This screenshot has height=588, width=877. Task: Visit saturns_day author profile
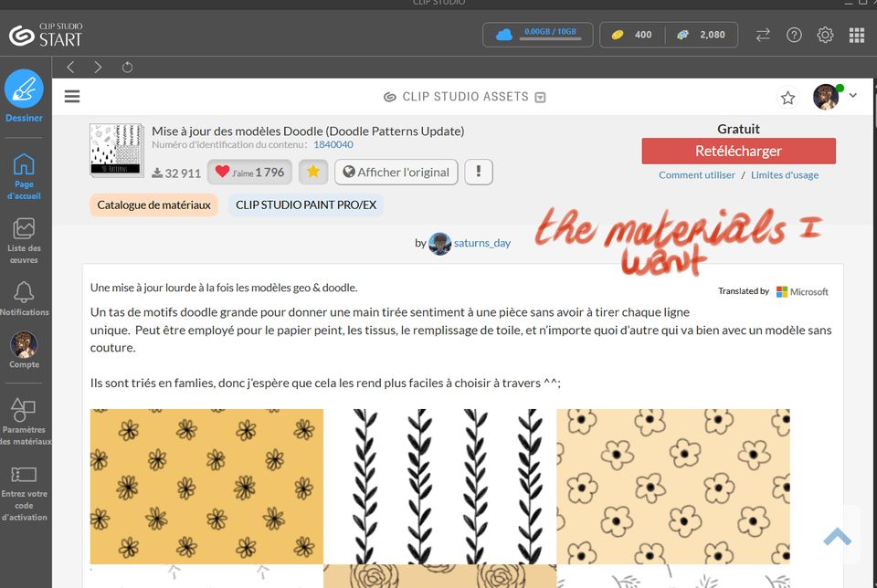coord(482,243)
